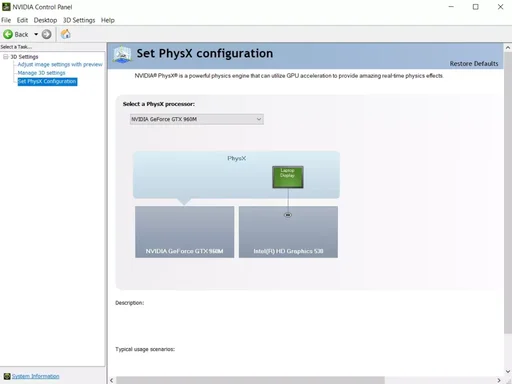Go to the Home page icon

[x=66, y=34]
